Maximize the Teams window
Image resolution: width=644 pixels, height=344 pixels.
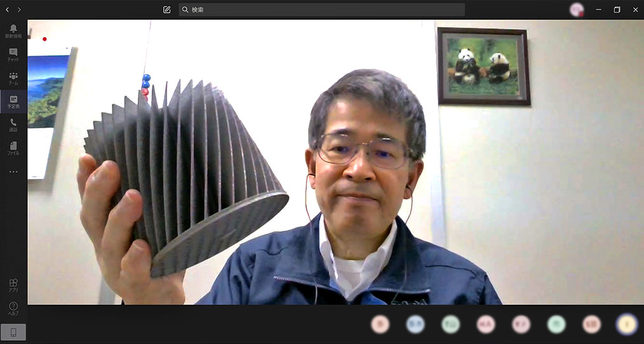coord(617,10)
